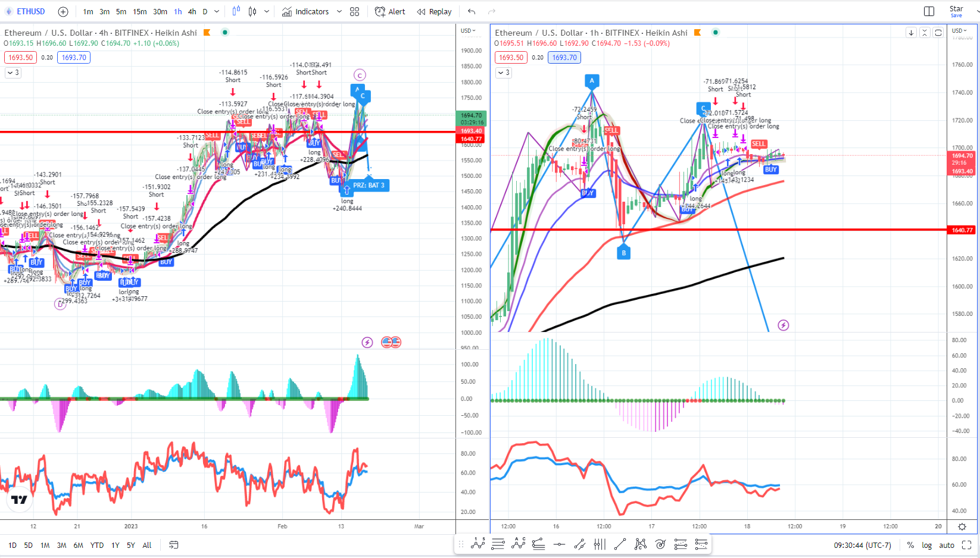
Task: Select the parallel channel drawing tool
Action: pos(579,544)
